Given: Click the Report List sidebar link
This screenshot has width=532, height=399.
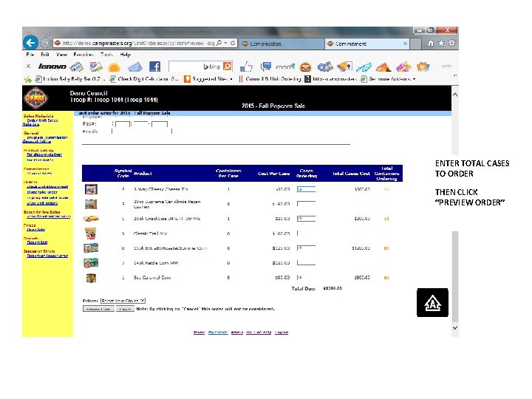Looking at the screenshot, I should point(37,242).
